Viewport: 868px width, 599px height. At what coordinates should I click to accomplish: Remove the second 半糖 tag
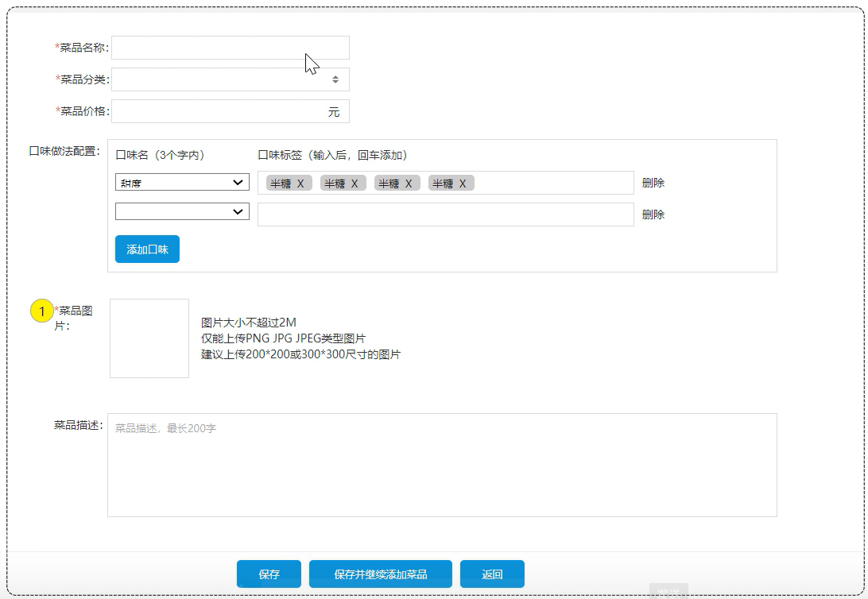(x=355, y=184)
